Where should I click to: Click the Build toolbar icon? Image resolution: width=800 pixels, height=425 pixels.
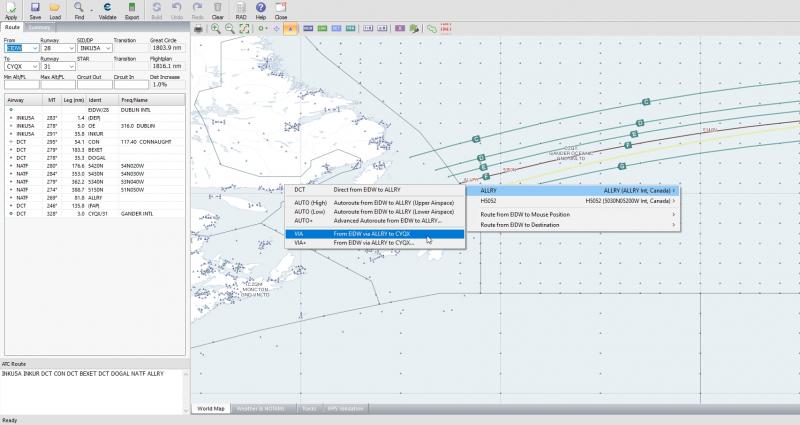(157, 10)
